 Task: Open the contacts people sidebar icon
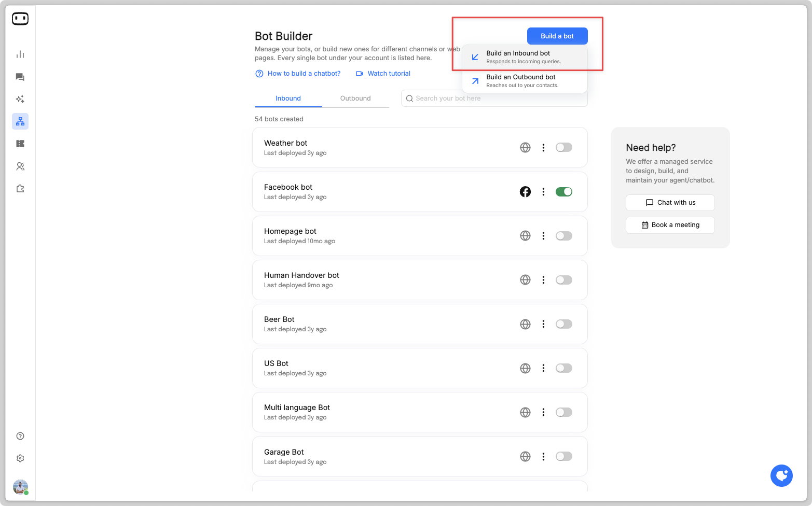click(x=20, y=166)
